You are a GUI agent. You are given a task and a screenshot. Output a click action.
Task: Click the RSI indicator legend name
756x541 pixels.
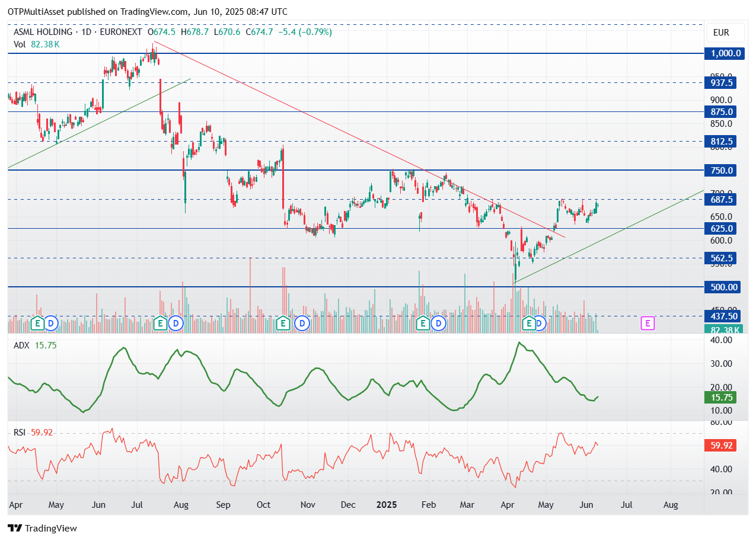pyautogui.click(x=20, y=433)
